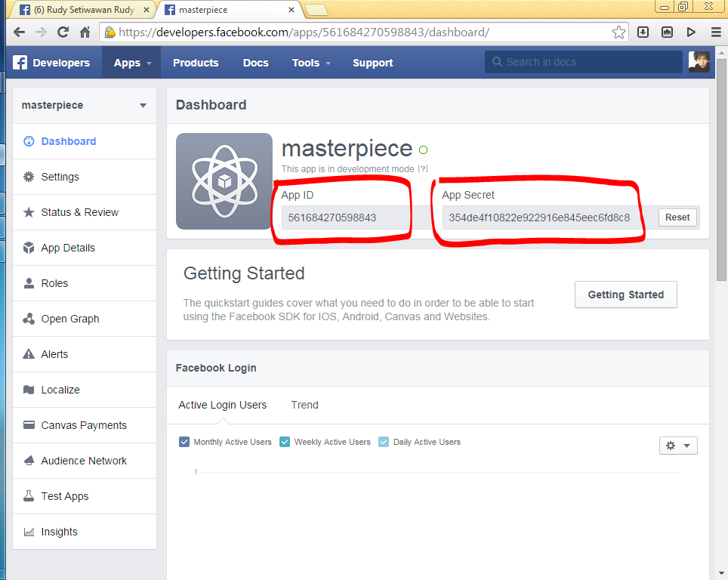
Task: Click the browser address bar URL
Action: [x=304, y=32]
